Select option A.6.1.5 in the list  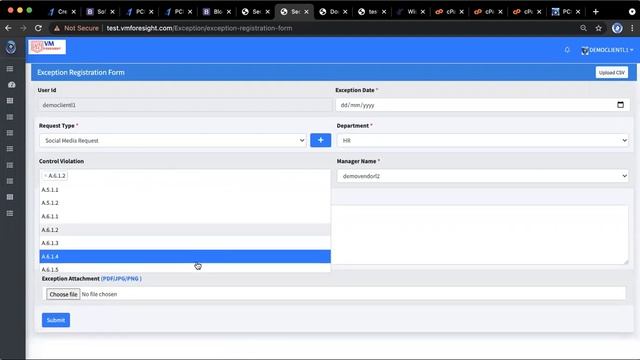point(185,268)
